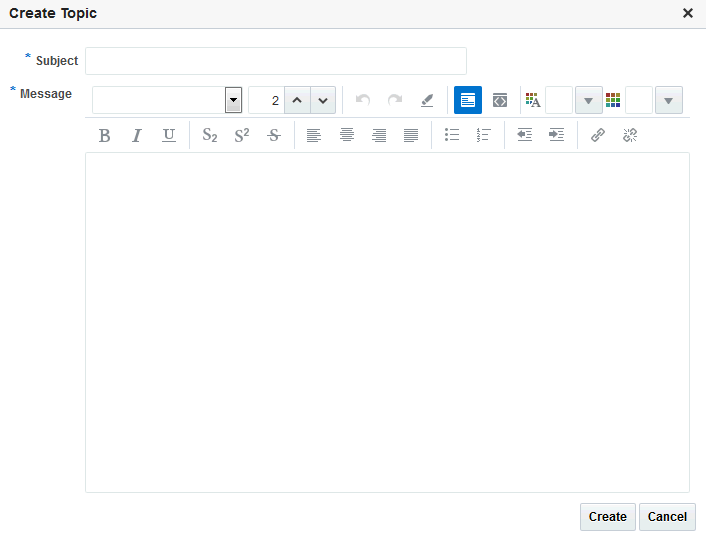This screenshot has height=538, width=706.
Task: Click the font size value field
Action: point(267,100)
